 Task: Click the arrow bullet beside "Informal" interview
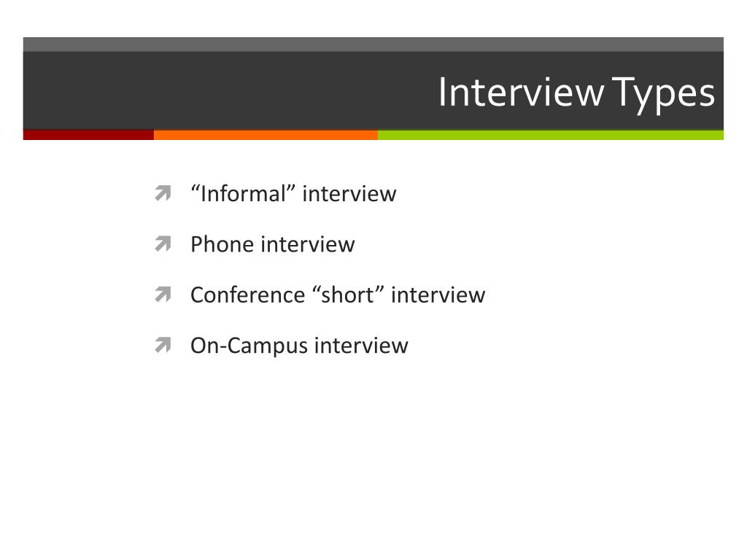tap(163, 193)
